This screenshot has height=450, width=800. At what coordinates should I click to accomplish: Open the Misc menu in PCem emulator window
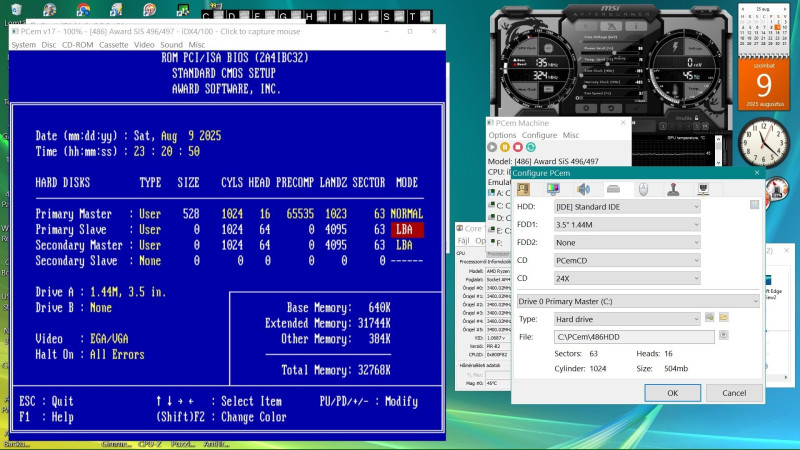(196, 45)
